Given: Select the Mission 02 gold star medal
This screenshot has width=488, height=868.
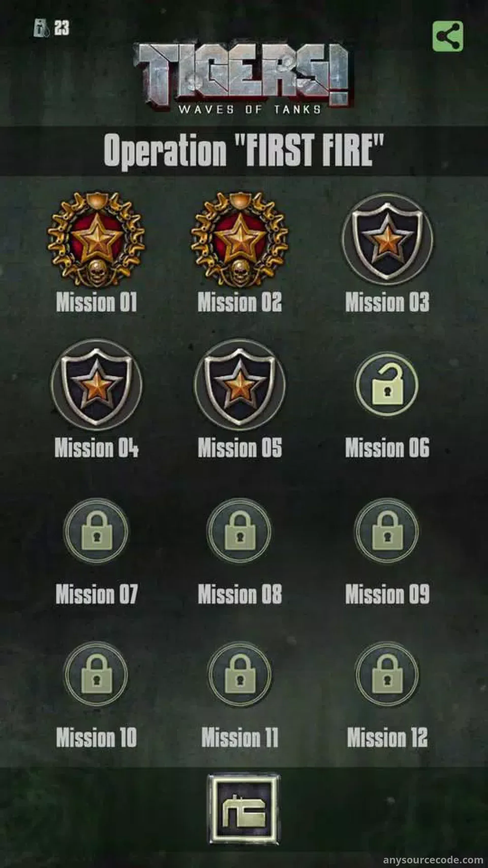Looking at the screenshot, I should (x=239, y=240).
